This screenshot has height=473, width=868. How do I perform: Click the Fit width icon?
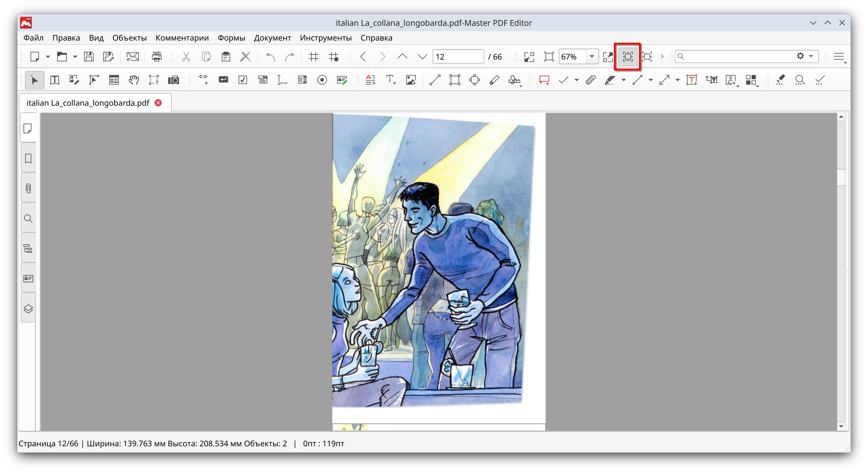pos(647,57)
